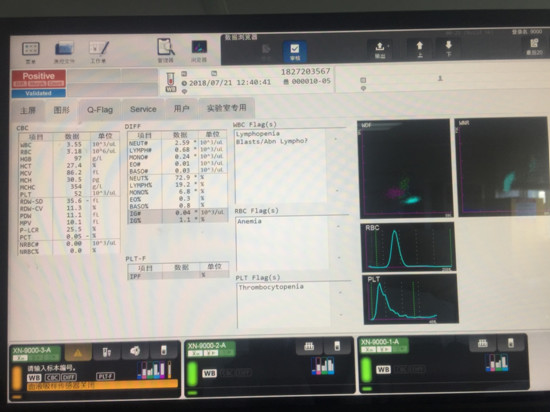Open the RBC histogram
The image size is (550, 412).
tap(408, 247)
